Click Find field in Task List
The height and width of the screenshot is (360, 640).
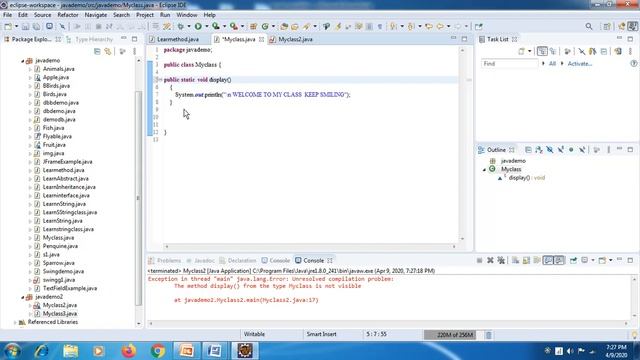(x=510, y=64)
